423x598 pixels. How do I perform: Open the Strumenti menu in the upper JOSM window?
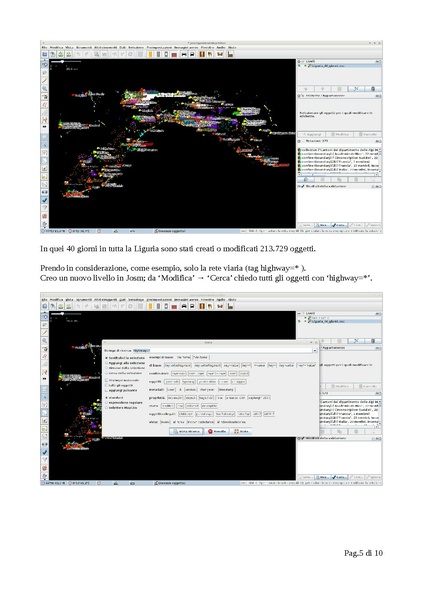tap(84, 48)
